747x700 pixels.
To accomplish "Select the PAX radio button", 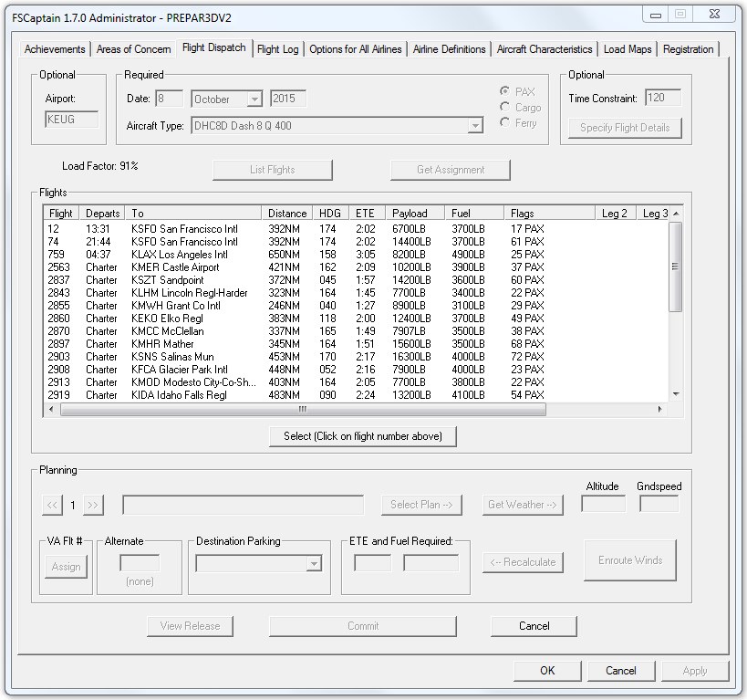I will (504, 91).
